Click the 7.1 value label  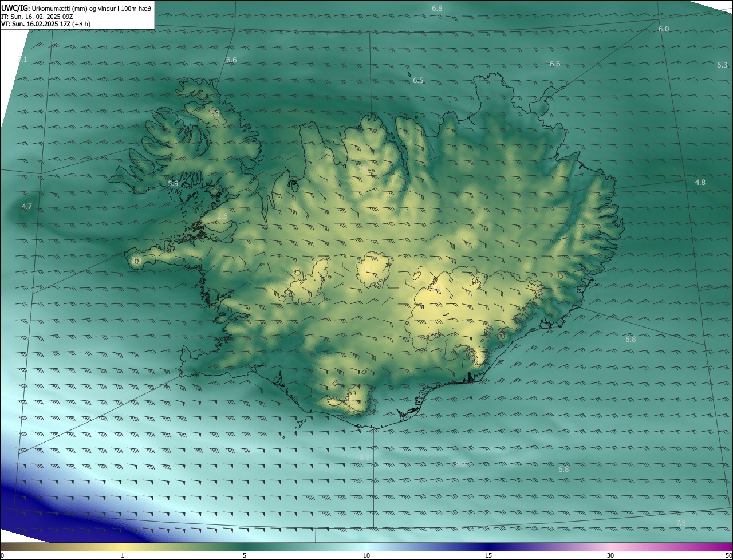pos(22,60)
